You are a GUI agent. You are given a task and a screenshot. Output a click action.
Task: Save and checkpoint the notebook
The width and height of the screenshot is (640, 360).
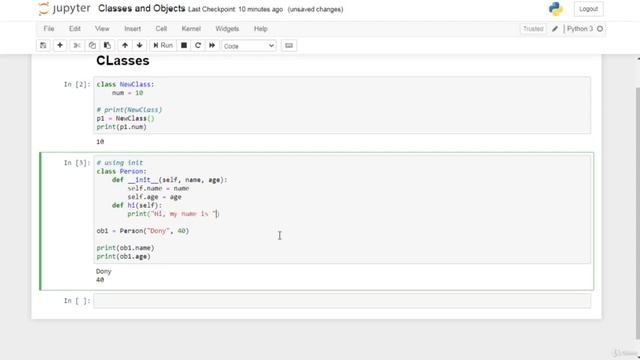tap(43, 45)
